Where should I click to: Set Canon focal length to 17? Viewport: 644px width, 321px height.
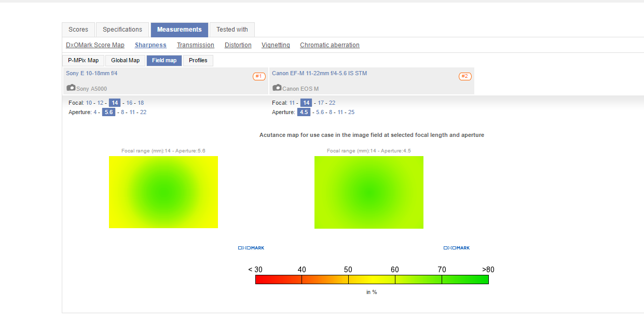coord(321,103)
